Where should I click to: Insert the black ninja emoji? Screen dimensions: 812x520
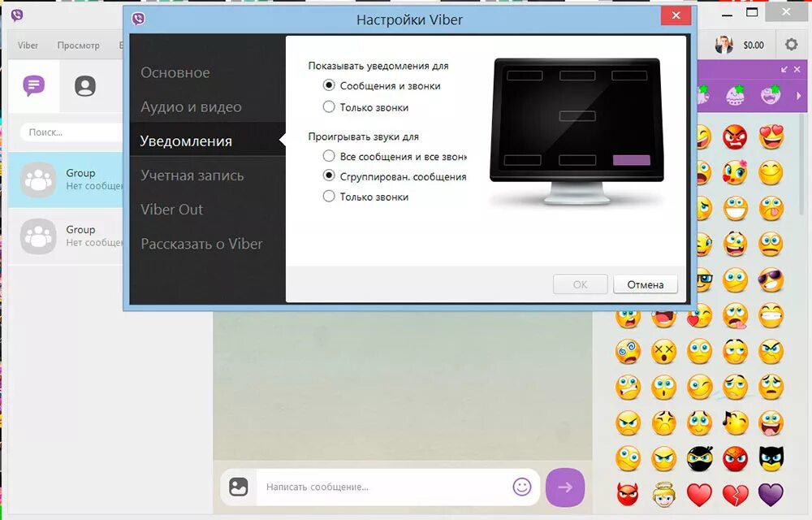coord(700,459)
